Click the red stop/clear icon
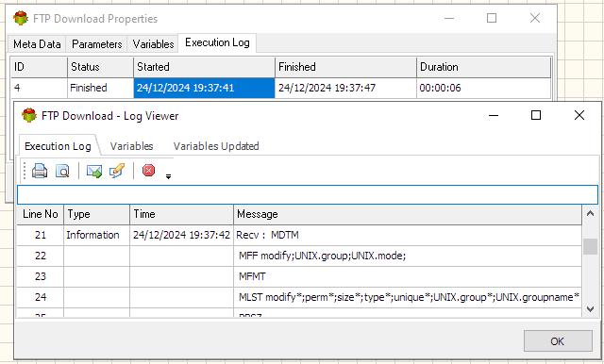This screenshot has height=364, width=604. [149, 170]
